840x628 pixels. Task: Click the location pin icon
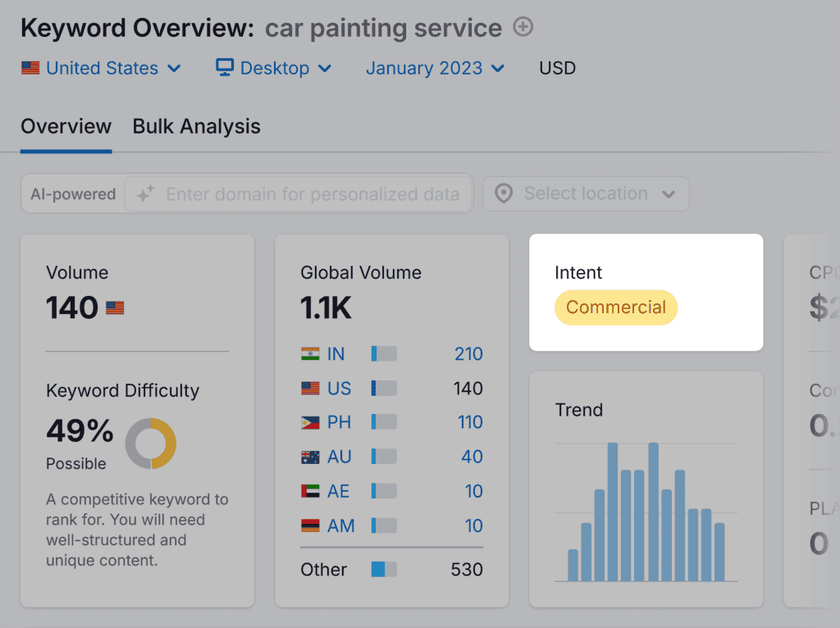[504, 194]
